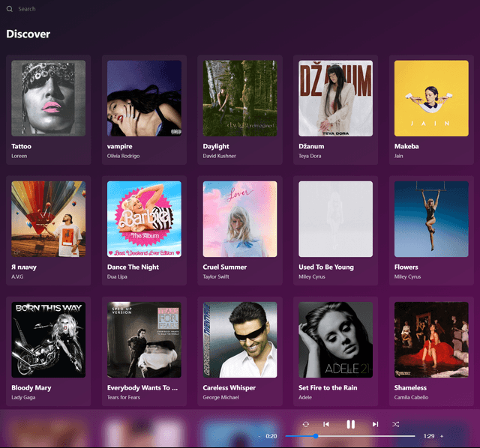Click the playback progress slider handle
480x448 pixels.
[x=316, y=436]
